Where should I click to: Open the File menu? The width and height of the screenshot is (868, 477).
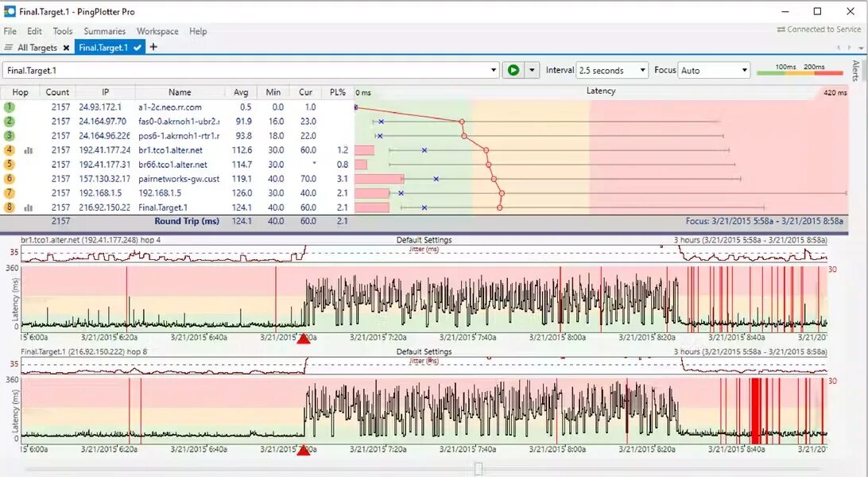pyautogui.click(x=10, y=32)
